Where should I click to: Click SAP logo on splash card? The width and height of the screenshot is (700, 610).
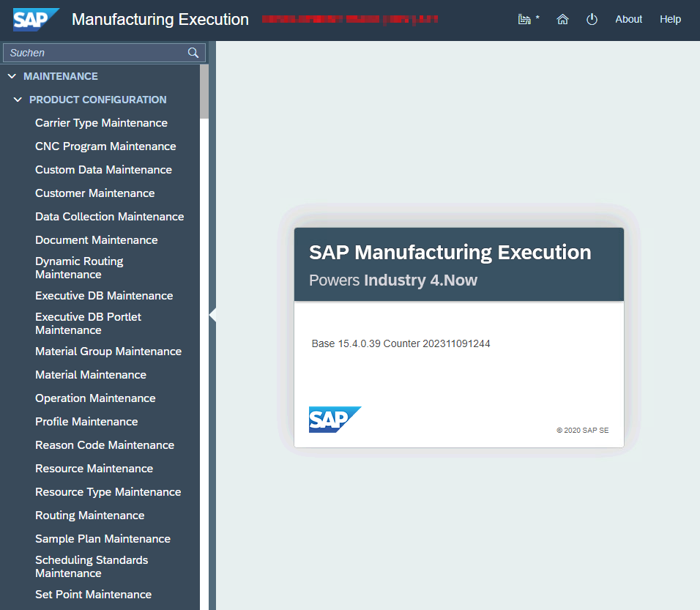(x=335, y=420)
